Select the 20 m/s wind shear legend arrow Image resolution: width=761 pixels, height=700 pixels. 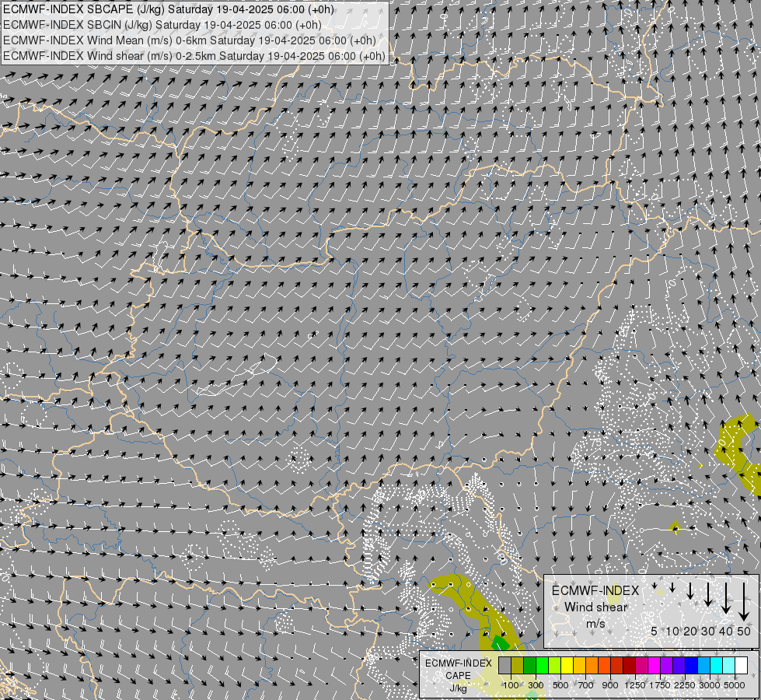[690, 590]
